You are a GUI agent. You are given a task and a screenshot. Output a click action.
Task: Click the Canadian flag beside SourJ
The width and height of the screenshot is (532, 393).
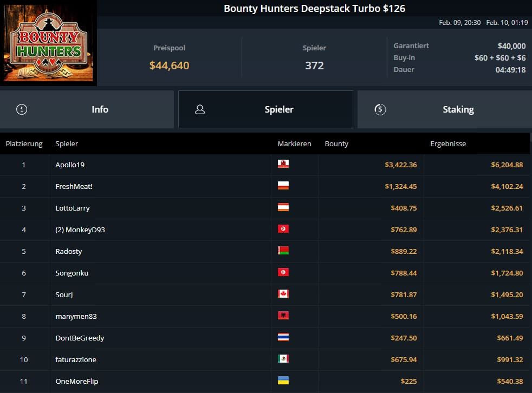(x=283, y=294)
